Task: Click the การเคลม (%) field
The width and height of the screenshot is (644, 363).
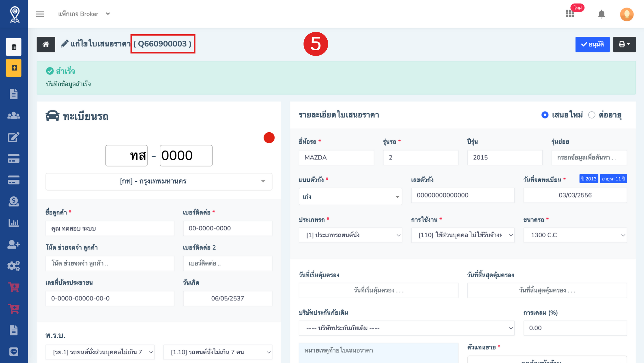Action: pos(575,328)
